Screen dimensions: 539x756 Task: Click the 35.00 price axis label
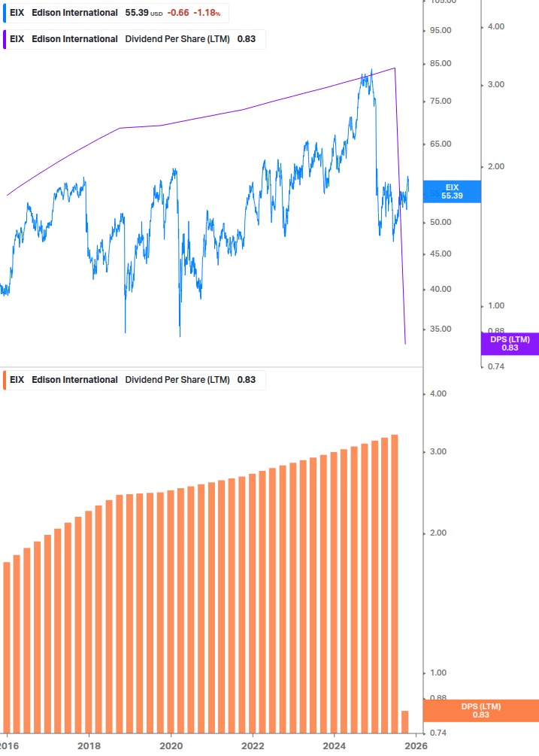click(441, 329)
